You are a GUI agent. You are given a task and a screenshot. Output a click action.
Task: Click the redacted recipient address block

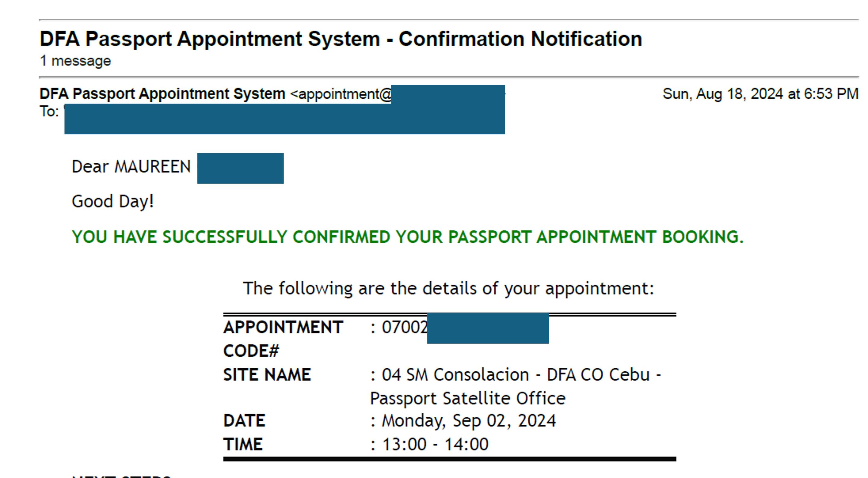tap(285, 119)
